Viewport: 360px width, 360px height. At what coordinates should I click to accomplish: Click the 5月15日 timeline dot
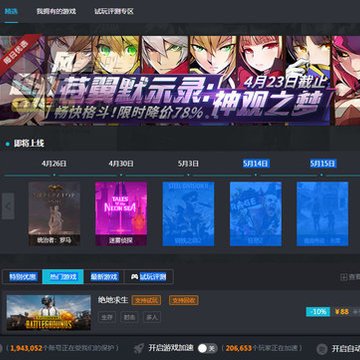[322, 175]
